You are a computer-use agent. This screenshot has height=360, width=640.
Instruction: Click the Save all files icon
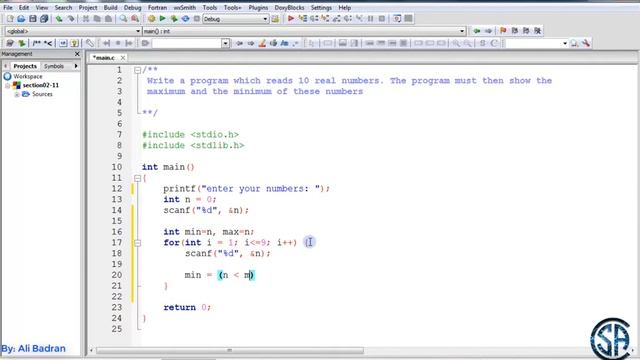click(x=44, y=19)
